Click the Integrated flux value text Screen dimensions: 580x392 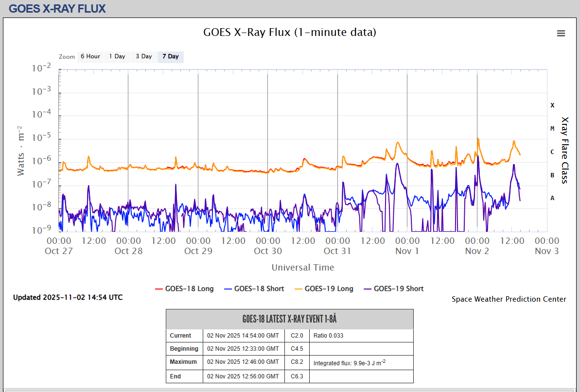349,363
